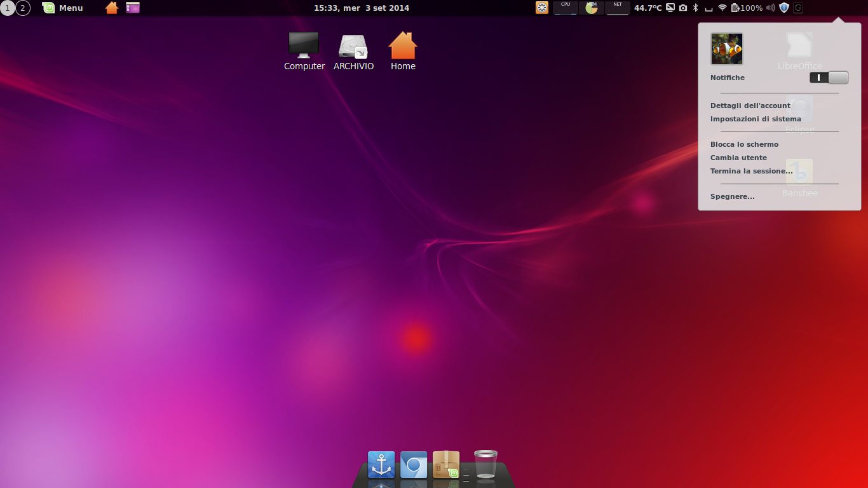Click the clownfish user avatar
Screen dimensions: 868x488
point(727,49)
